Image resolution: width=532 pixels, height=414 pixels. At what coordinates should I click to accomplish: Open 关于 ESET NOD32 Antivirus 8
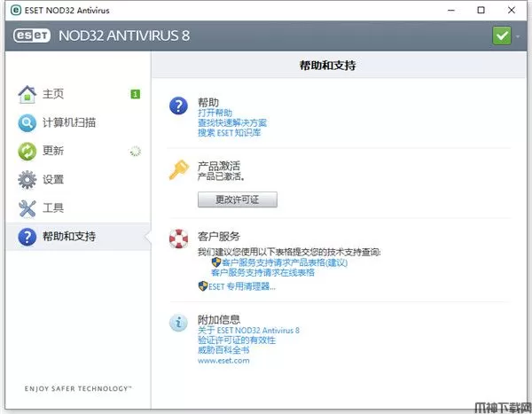[248, 331]
